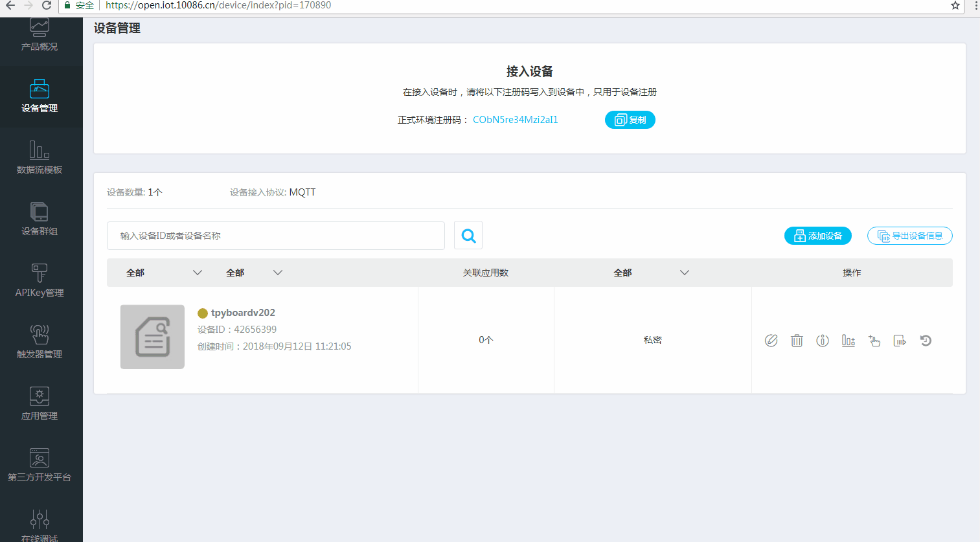The width and height of the screenshot is (980, 542).
Task: Click the send command icon
Action: click(900, 341)
